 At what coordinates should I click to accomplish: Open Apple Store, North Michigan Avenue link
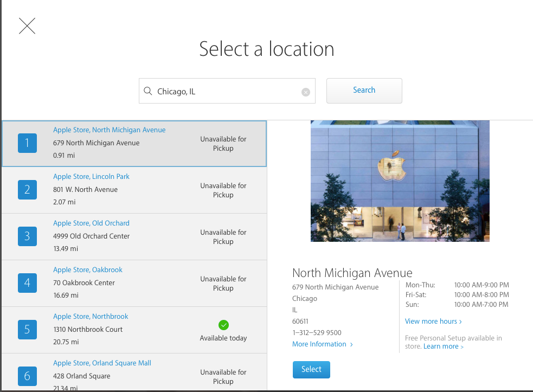click(109, 130)
